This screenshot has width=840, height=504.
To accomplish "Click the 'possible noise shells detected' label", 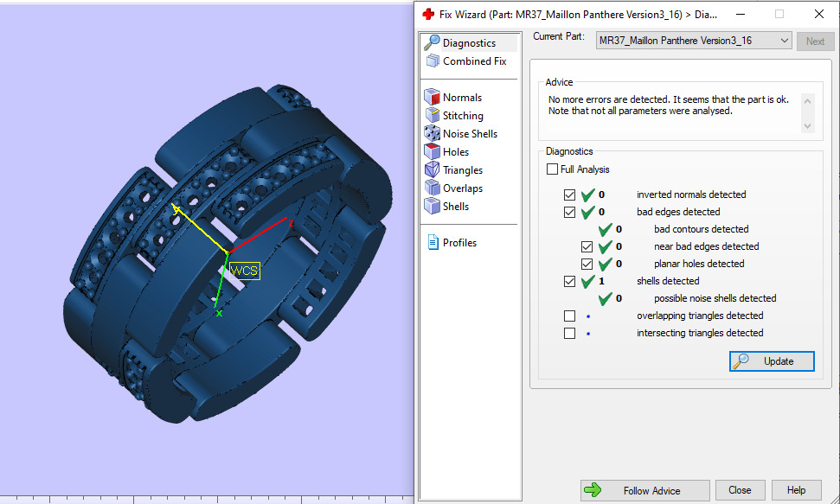I will (x=715, y=298).
